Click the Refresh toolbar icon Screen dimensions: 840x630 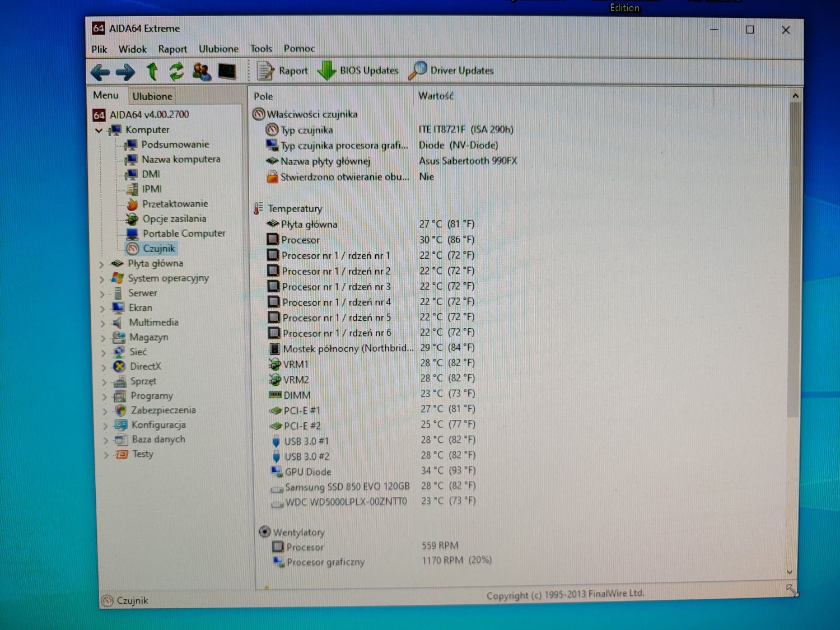pos(176,71)
